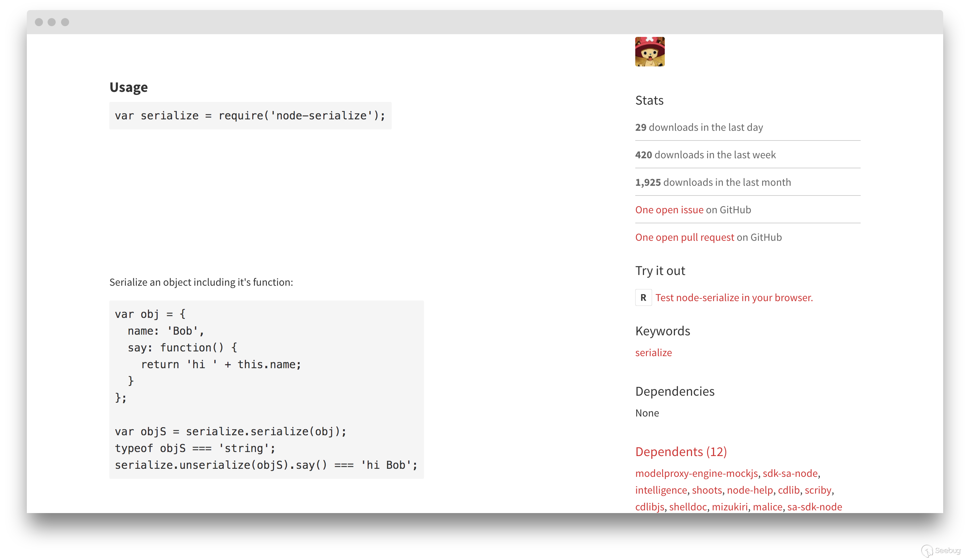970x560 pixels.
Task: Open 'One open issue' link
Action: click(669, 210)
